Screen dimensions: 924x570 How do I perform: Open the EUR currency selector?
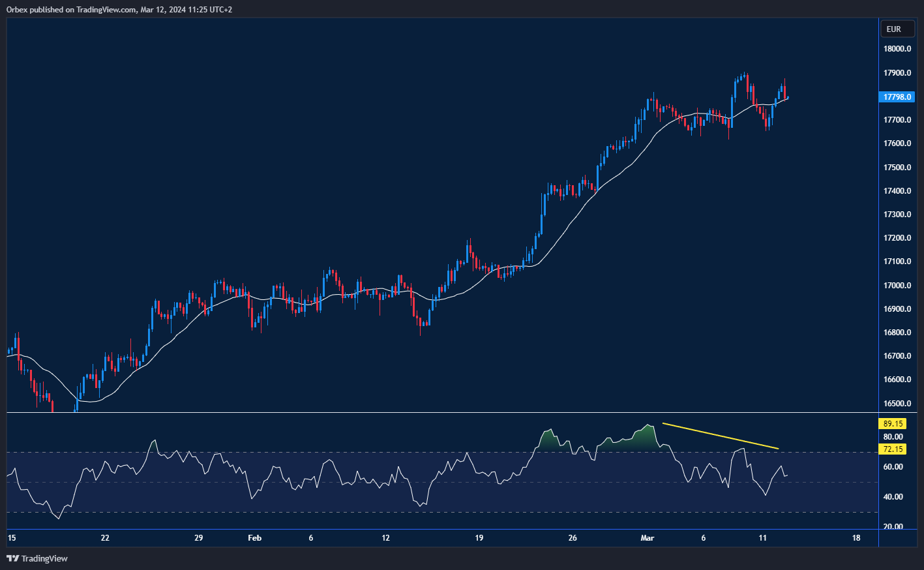coord(893,29)
